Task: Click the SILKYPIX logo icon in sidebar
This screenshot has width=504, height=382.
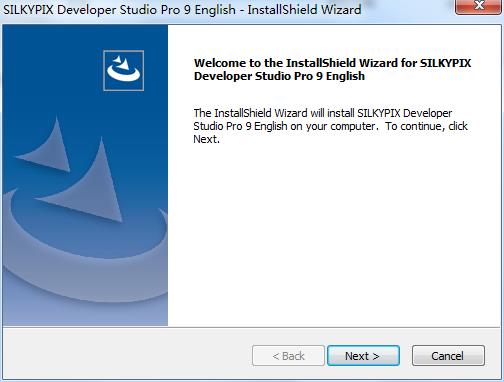Action: click(x=124, y=70)
